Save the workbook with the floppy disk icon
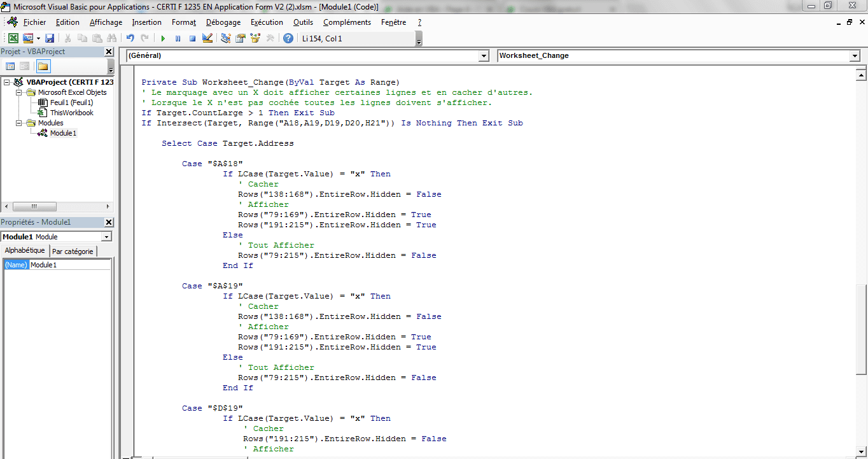 coord(50,39)
